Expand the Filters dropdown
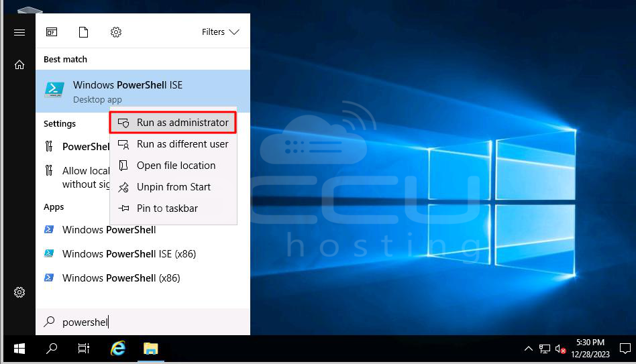The height and width of the screenshot is (364, 636). [220, 32]
